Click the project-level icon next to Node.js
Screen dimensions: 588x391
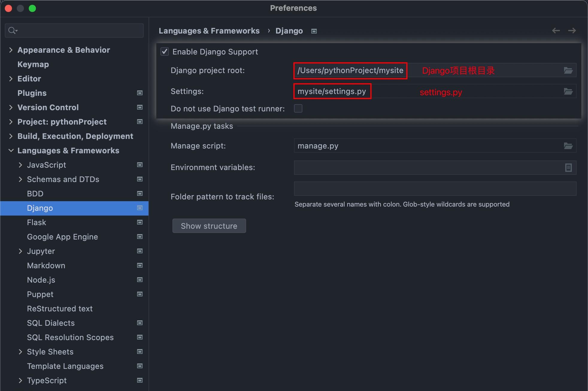point(140,280)
